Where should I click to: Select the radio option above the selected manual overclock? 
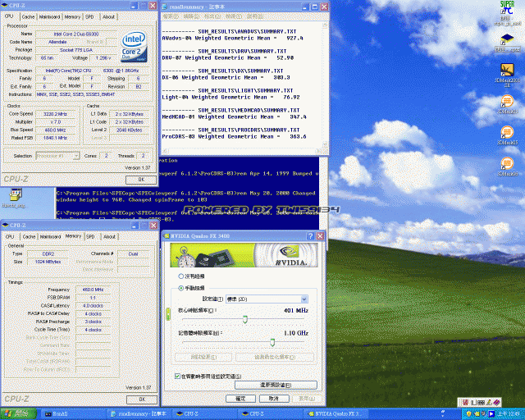(x=180, y=276)
